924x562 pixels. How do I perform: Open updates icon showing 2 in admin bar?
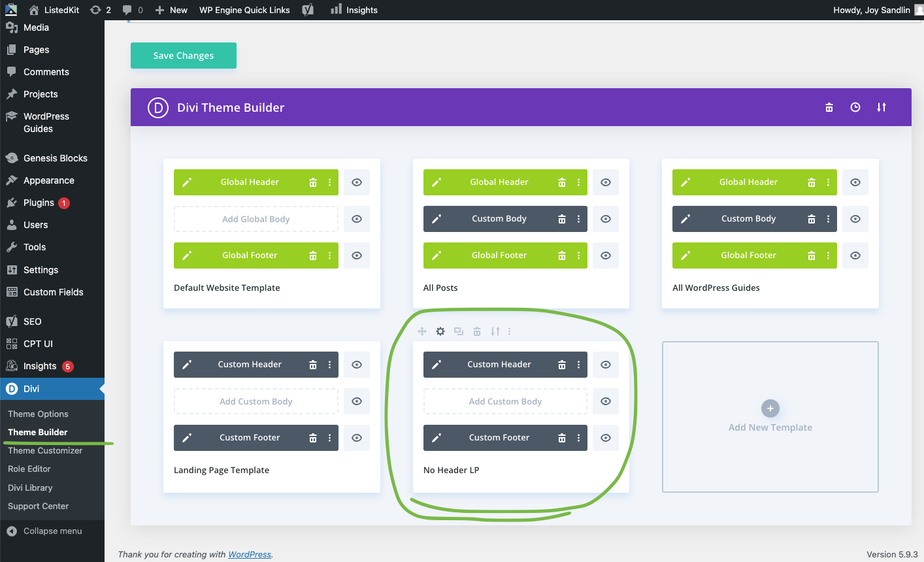(100, 10)
